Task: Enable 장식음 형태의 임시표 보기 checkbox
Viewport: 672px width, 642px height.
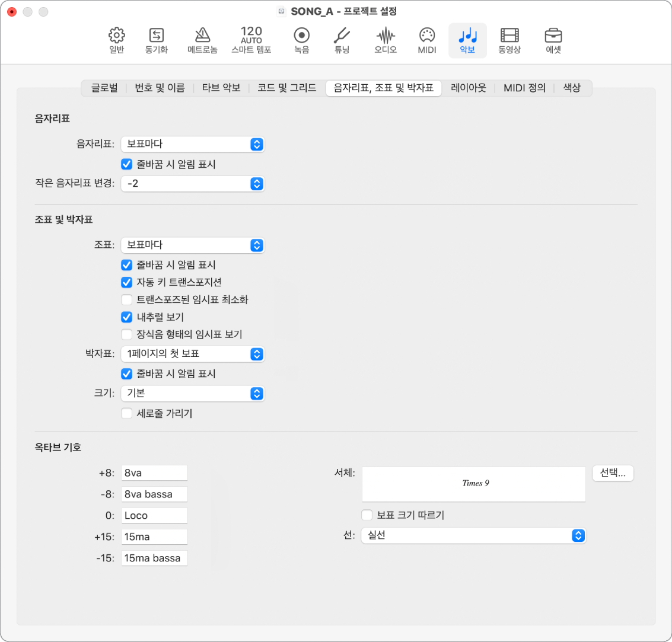Action: tap(126, 334)
